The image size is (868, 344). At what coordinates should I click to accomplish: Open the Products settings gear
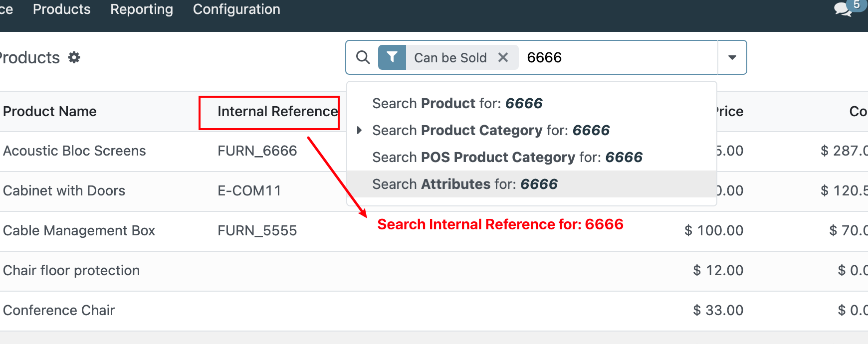pyautogui.click(x=74, y=57)
